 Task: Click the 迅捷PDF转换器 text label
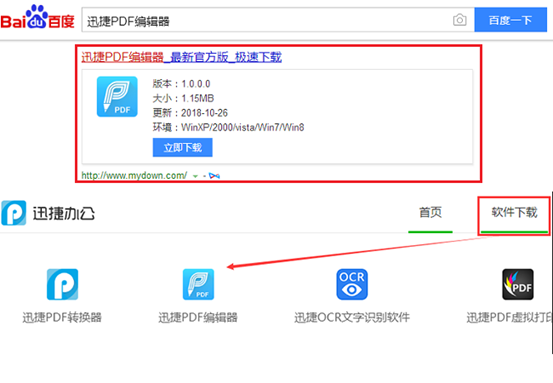coord(62,317)
